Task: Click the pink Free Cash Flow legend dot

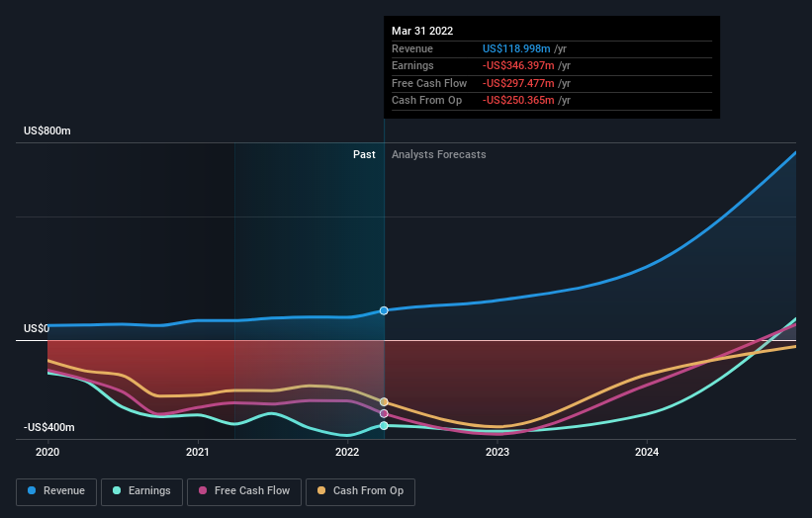Action: 203,490
